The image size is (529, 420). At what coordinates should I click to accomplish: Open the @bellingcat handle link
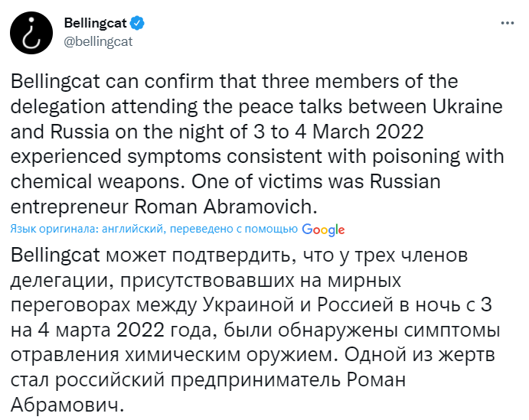pos(98,42)
